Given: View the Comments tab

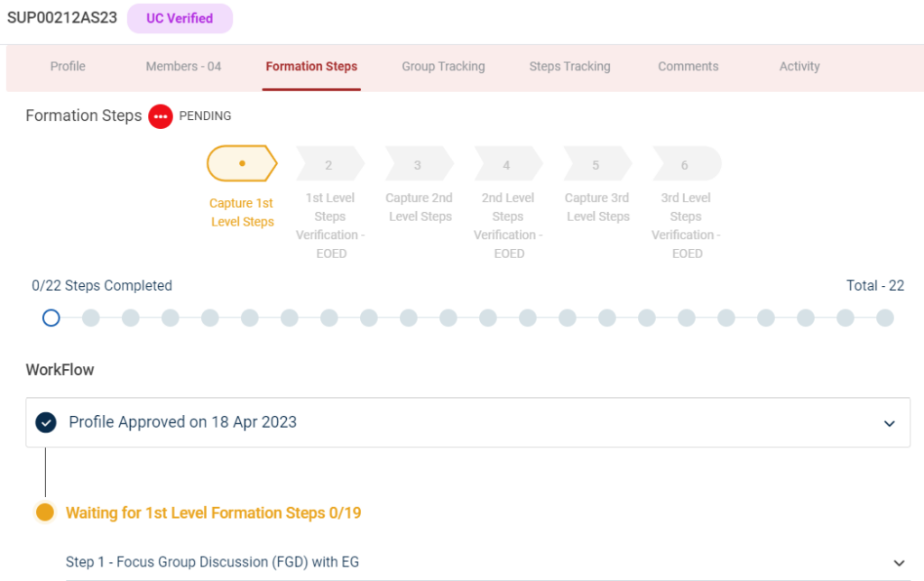Looking at the screenshot, I should 688,67.
